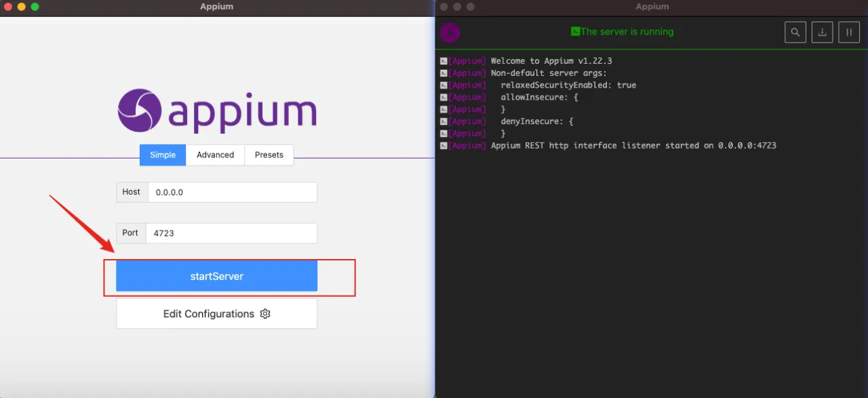Click the 'relaxedSecurityEnabled: true' log entry
The width and height of the screenshot is (868, 398).
tap(568, 85)
